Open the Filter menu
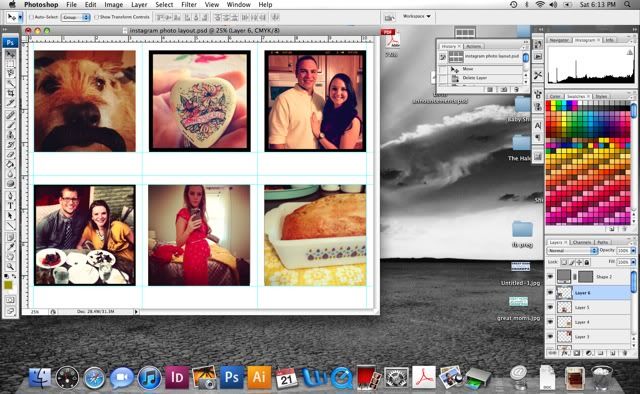The image size is (640, 394). (x=189, y=4)
